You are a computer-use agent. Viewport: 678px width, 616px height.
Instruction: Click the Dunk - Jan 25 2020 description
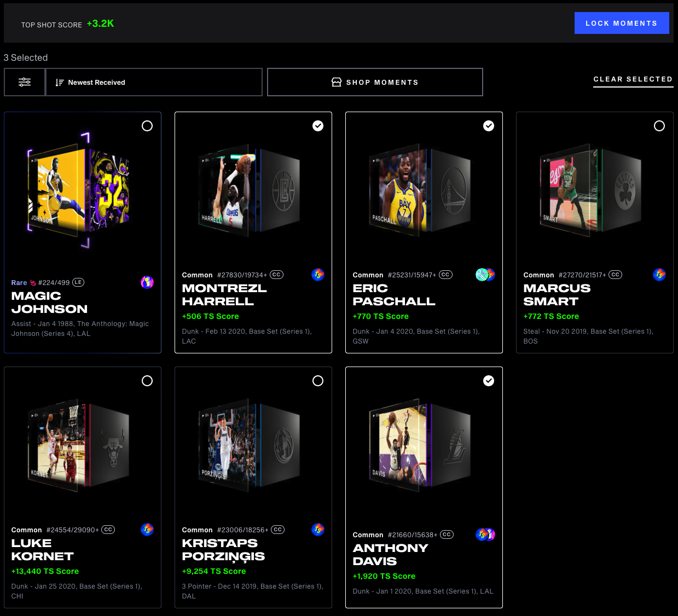[77, 591]
